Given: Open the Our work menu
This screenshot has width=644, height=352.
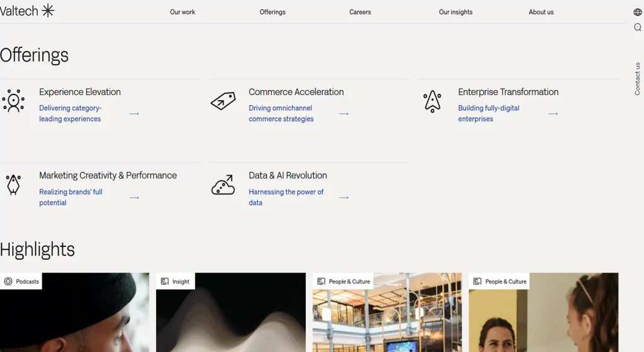Looking at the screenshot, I should [182, 12].
